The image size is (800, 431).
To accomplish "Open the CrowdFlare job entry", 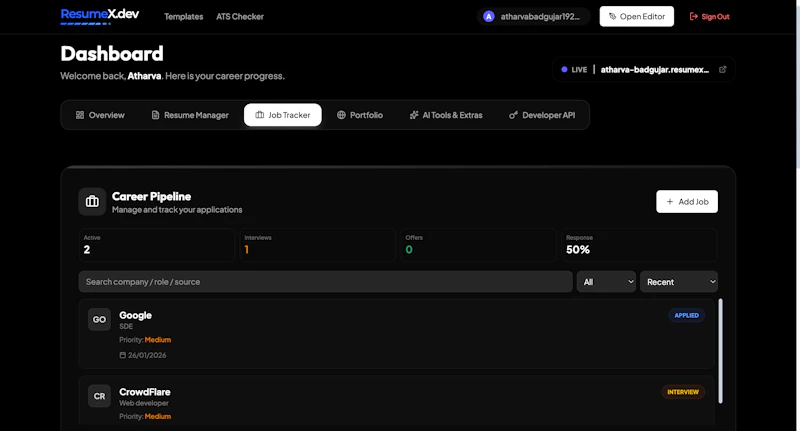I will click(x=396, y=401).
